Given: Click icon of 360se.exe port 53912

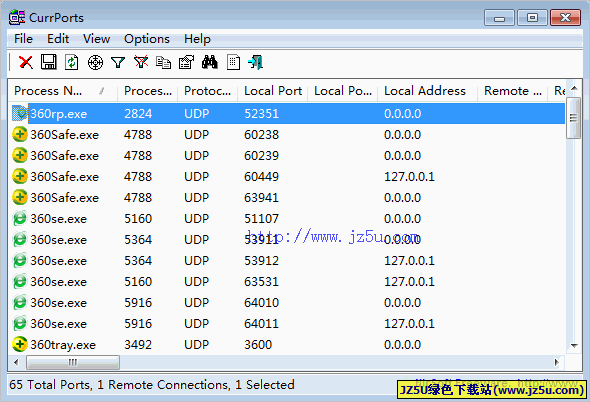Looking at the screenshot, I should pos(20,260).
